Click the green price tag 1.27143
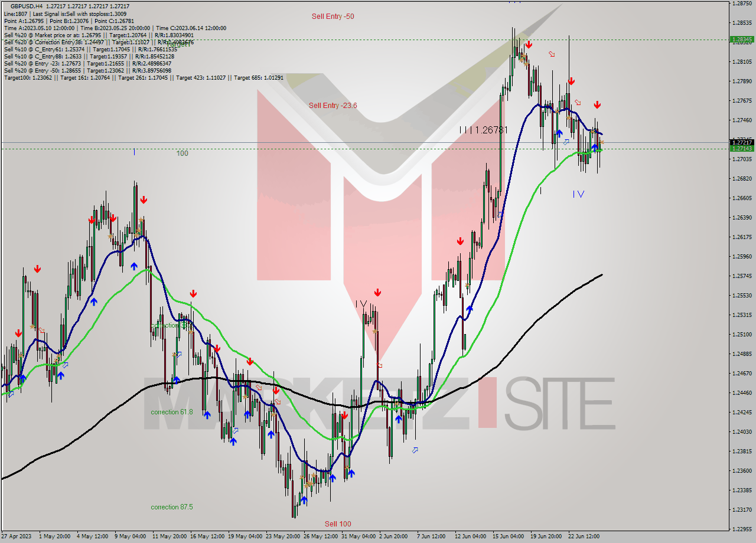The image size is (756, 543). tap(742, 149)
